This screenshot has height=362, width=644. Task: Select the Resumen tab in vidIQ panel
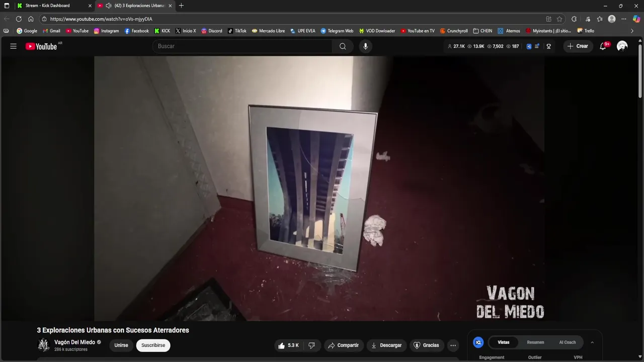535,342
